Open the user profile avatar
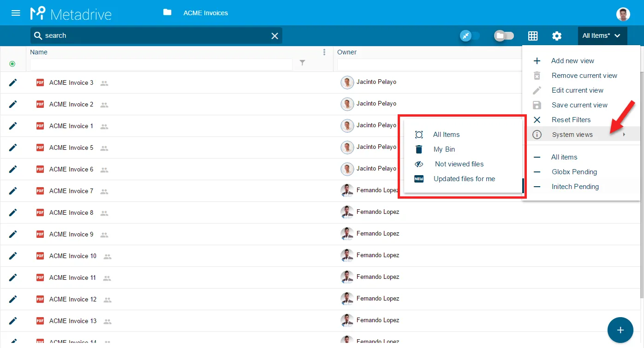644x348 pixels. coord(623,14)
